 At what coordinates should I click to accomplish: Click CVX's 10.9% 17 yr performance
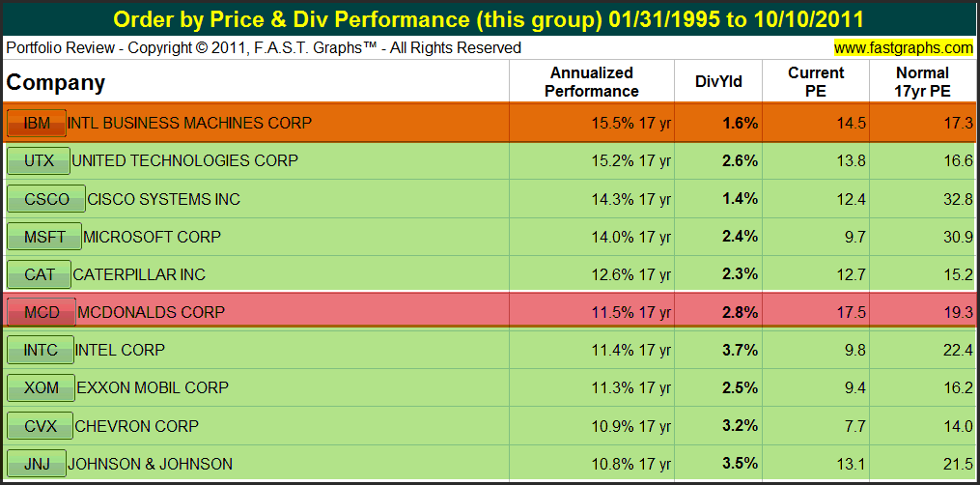631,426
